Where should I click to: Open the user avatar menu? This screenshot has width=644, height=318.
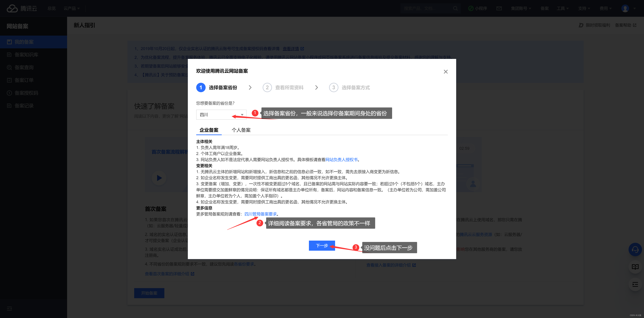[x=625, y=8]
